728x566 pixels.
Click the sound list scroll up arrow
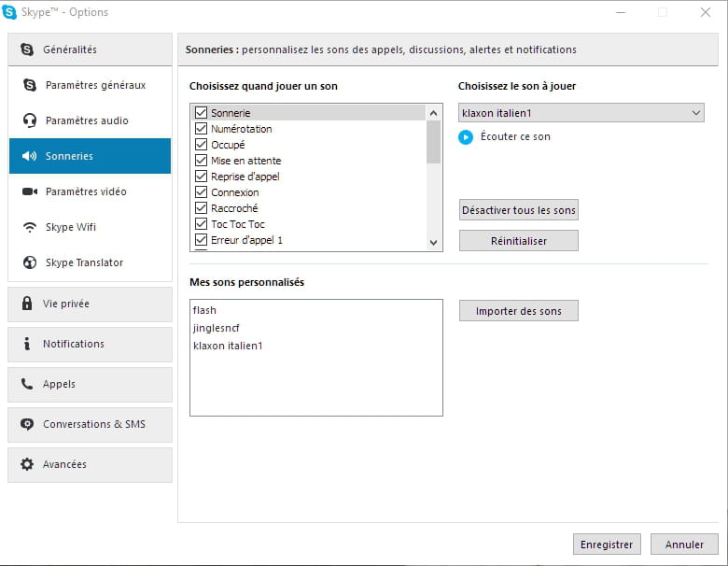click(433, 113)
